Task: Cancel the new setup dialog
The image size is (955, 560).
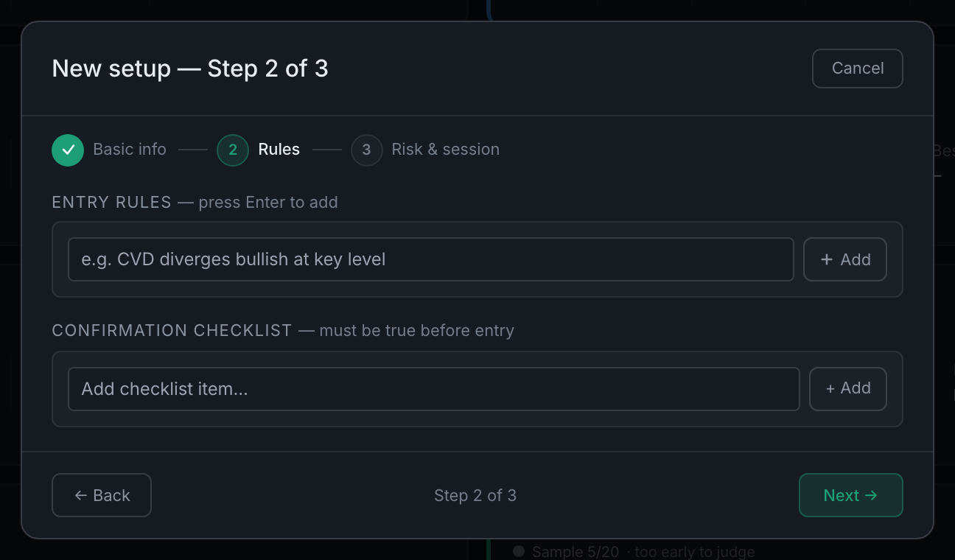Action: (x=858, y=69)
